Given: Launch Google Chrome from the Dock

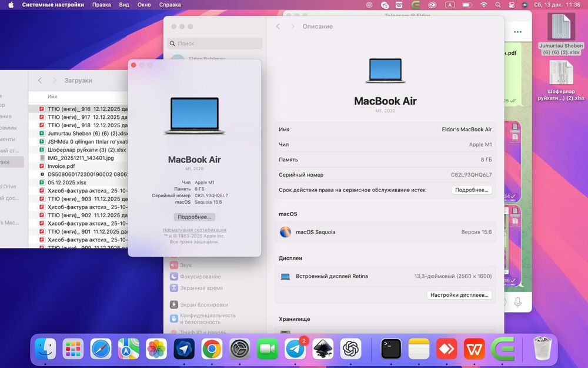Looking at the screenshot, I should coord(212,349).
